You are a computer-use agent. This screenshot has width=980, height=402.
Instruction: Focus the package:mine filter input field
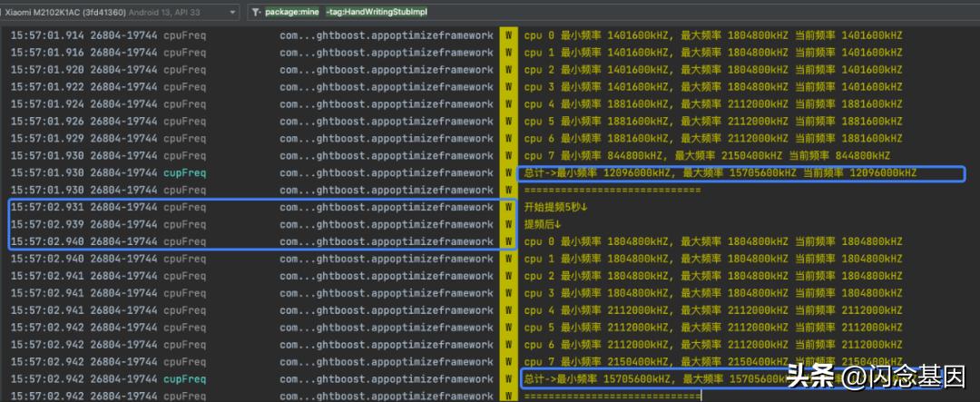point(612,12)
